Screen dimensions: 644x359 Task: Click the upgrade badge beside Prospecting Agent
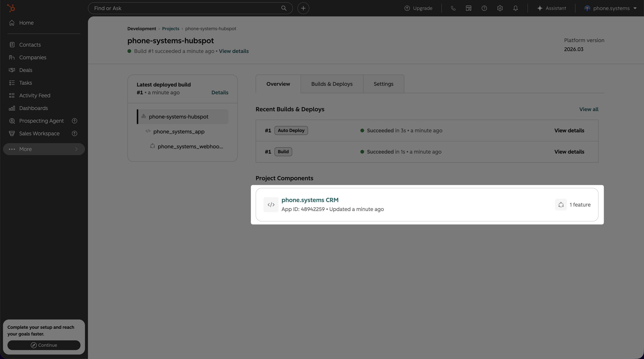(75, 121)
